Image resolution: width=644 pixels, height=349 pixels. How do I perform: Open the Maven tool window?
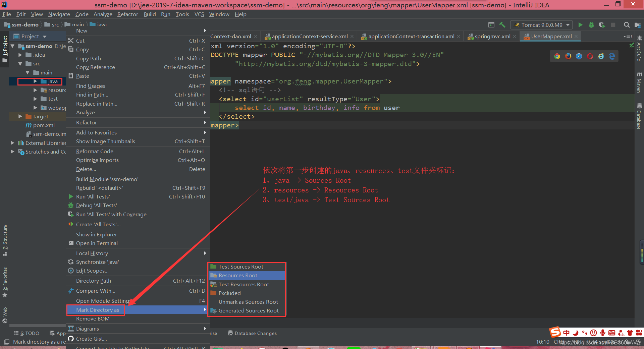pos(639,82)
